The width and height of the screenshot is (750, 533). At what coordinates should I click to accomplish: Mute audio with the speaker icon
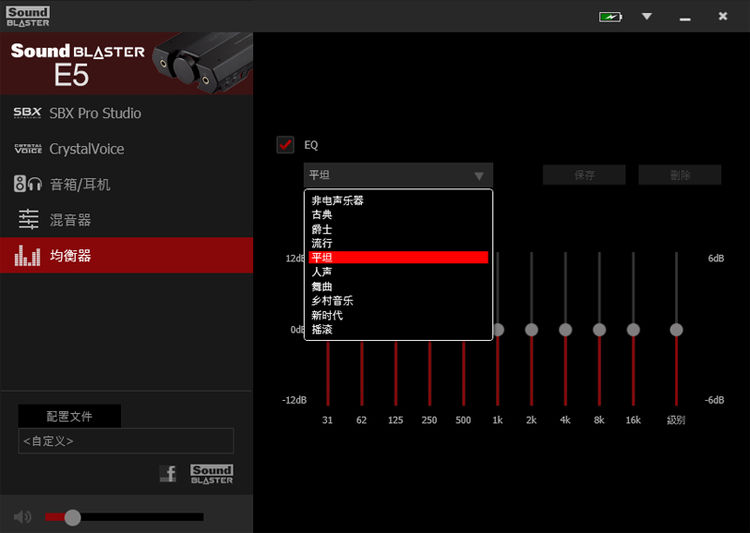[x=22, y=517]
